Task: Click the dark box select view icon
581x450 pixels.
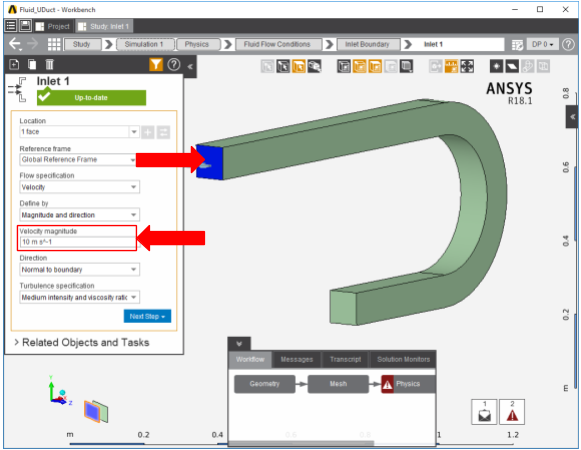Action: coord(344,66)
